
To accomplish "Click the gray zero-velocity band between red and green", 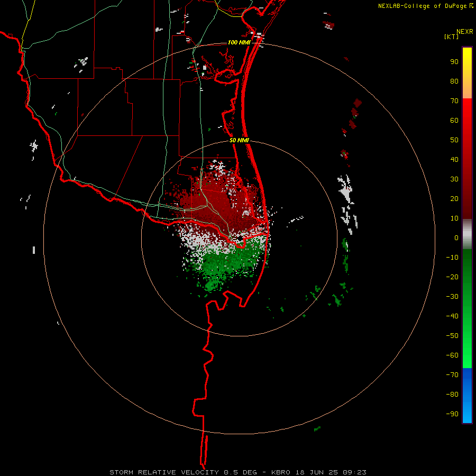I will pyautogui.click(x=202, y=241).
